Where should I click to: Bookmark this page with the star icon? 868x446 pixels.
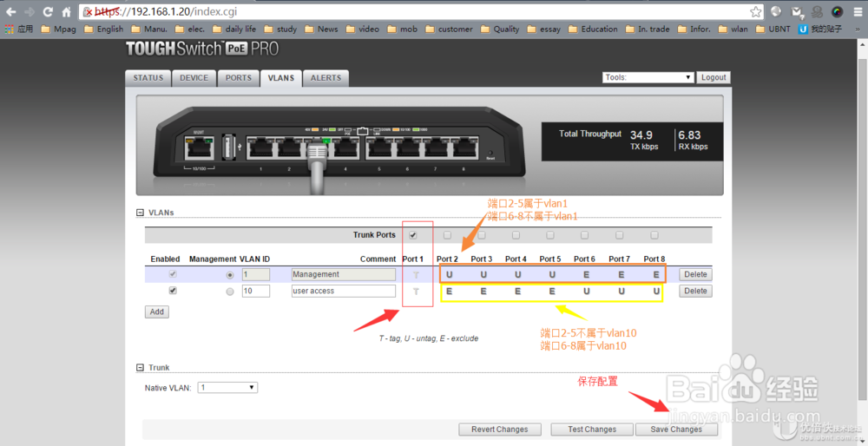(756, 11)
